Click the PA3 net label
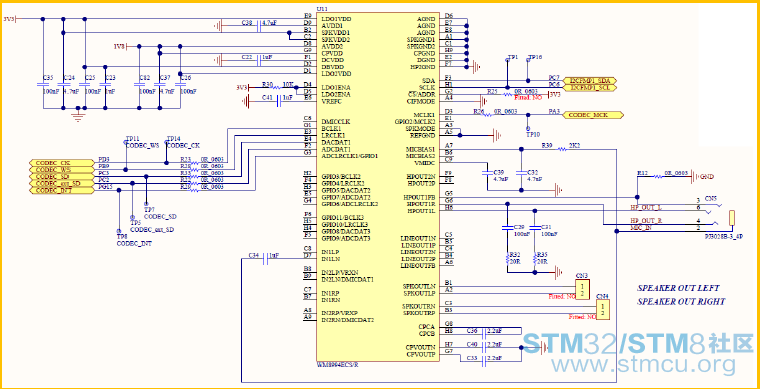Image resolution: width=760 pixels, height=389 pixels. click(x=554, y=111)
